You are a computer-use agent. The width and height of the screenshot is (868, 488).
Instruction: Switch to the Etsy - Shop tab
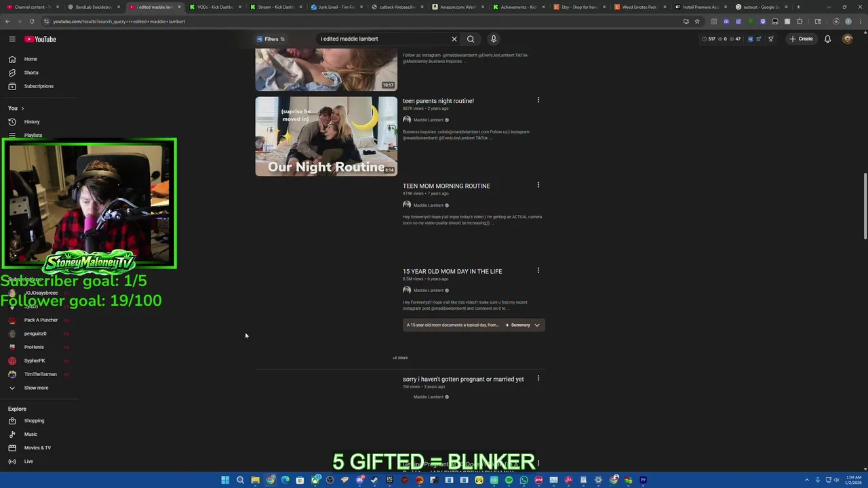coord(580,7)
